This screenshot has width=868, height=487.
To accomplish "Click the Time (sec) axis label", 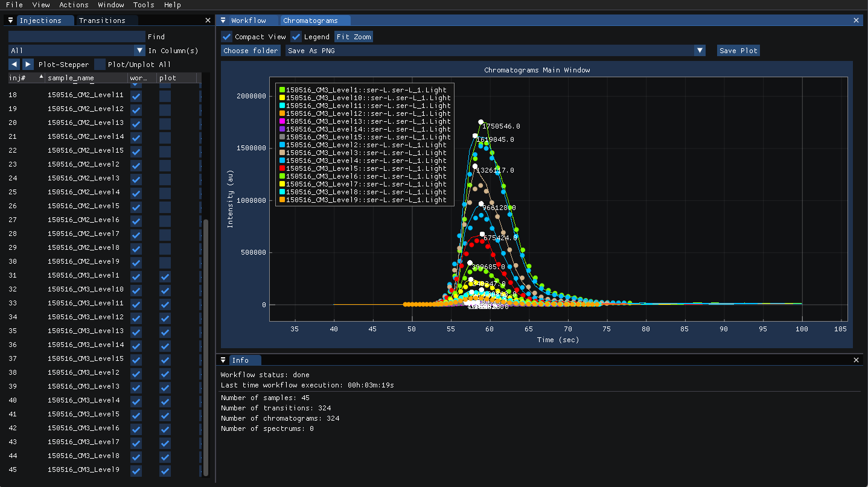I will pyautogui.click(x=558, y=340).
